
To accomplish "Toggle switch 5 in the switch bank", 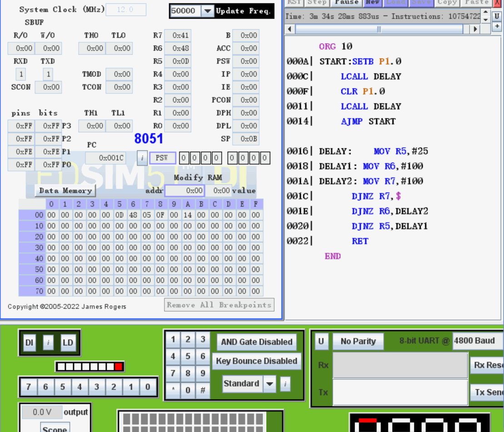I will coord(62,387).
